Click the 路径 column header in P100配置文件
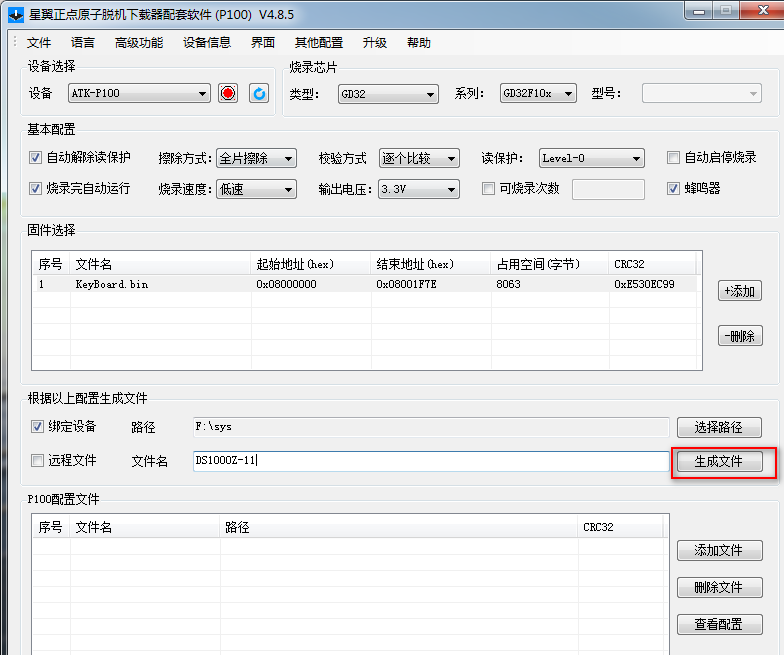Screen dimensions: 784x655 pyautogui.click(x=398, y=527)
